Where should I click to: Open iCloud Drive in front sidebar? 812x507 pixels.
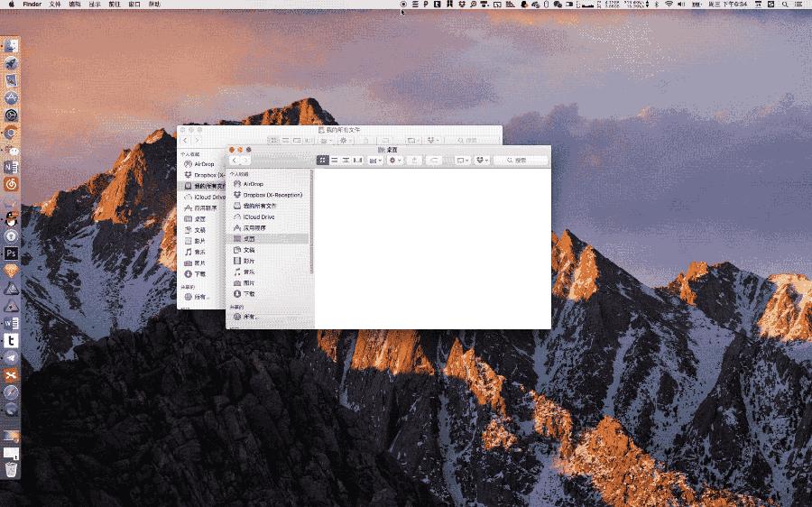258,217
